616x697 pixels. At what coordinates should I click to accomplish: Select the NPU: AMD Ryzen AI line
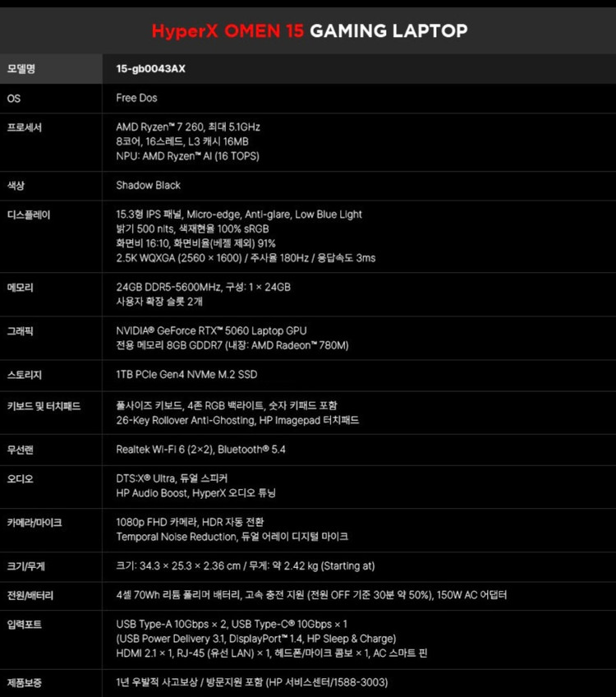[187, 156]
